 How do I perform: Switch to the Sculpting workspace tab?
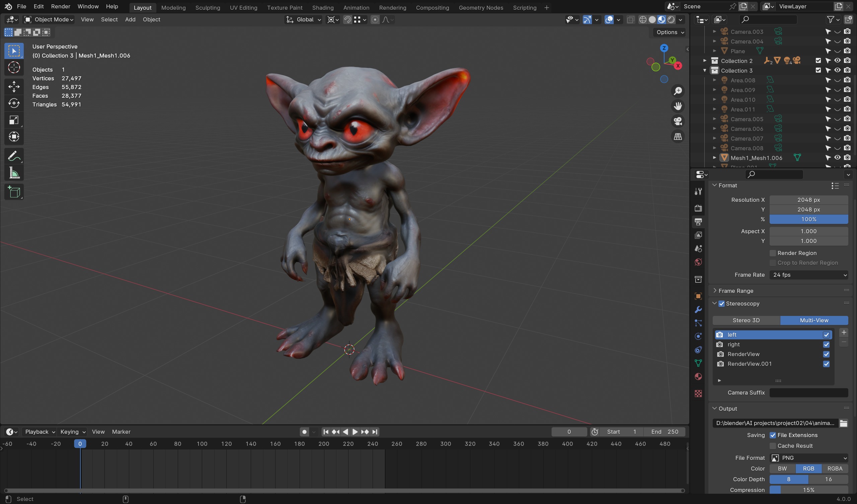click(208, 7)
